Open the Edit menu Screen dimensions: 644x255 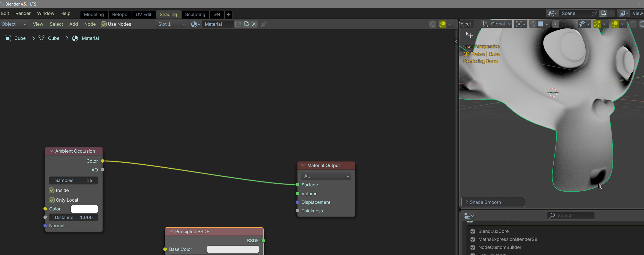point(5,13)
